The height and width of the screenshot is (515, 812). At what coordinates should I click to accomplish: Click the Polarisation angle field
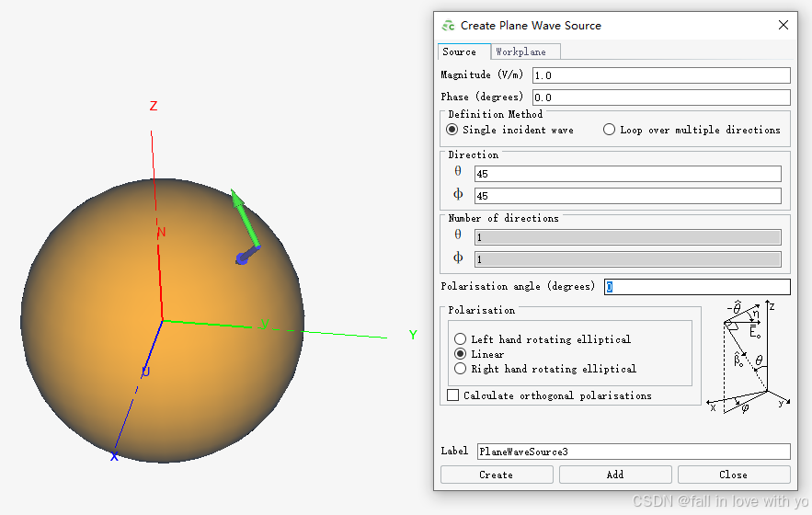[697, 287]
